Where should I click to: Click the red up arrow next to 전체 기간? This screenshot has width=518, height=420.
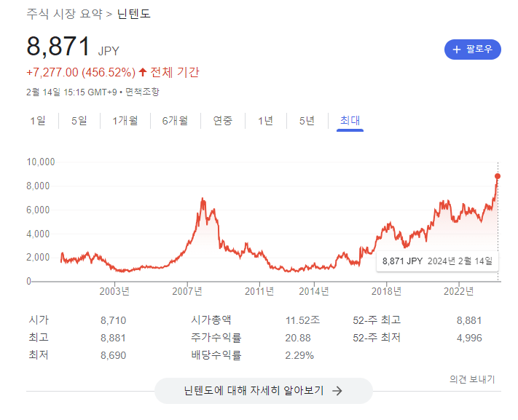point(143,72)
